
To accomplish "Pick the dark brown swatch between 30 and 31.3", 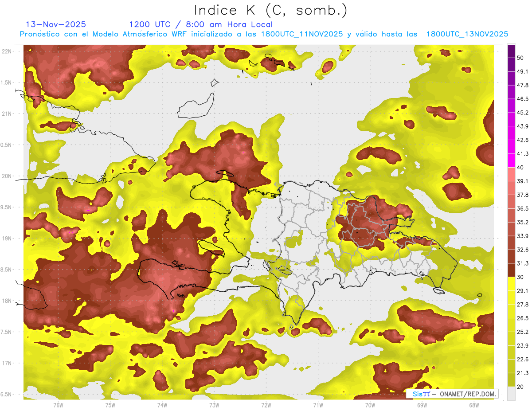I will click(512, 270).
